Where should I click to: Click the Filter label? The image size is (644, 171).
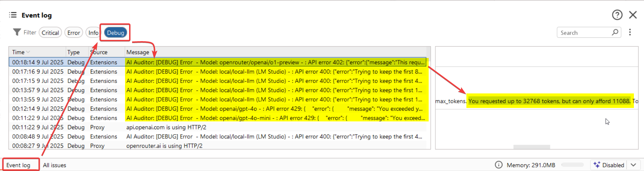click(30, 32)
